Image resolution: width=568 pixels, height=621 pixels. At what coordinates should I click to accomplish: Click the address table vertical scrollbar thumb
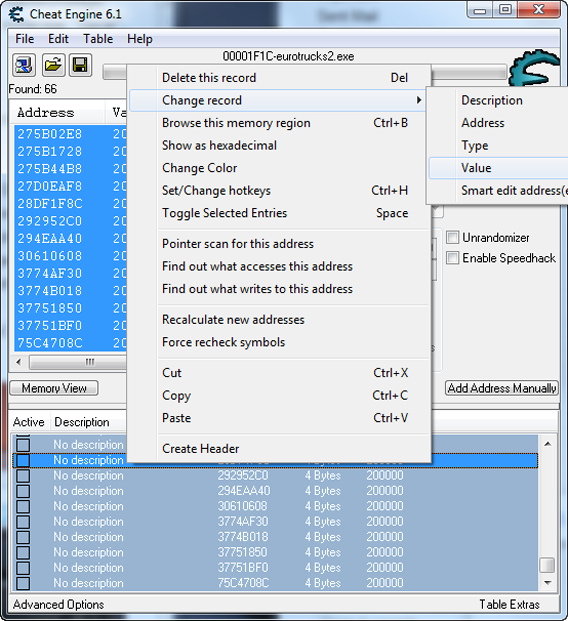[548, 565]
